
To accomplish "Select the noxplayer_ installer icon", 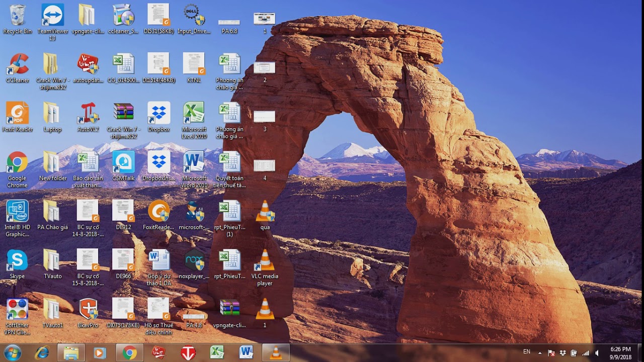I will 194,264.
